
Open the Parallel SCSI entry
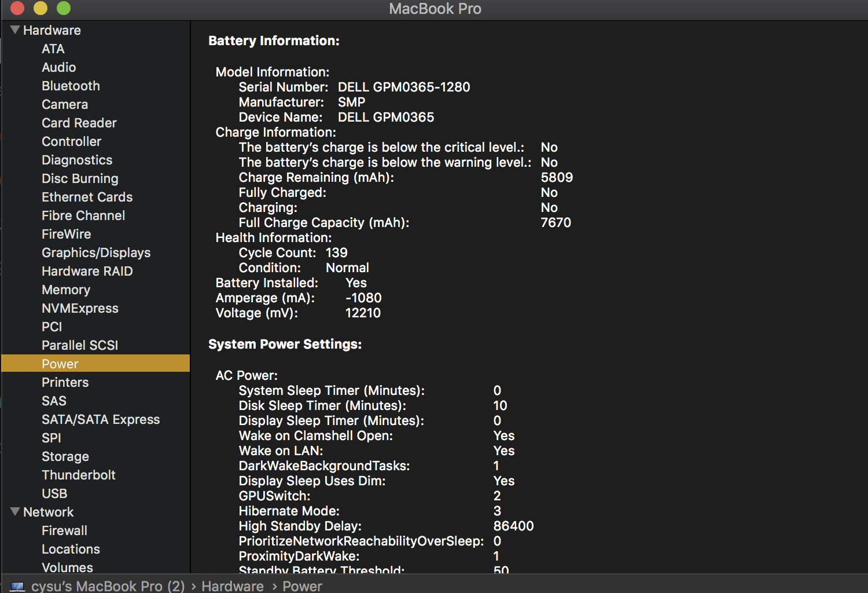point(80,345)
